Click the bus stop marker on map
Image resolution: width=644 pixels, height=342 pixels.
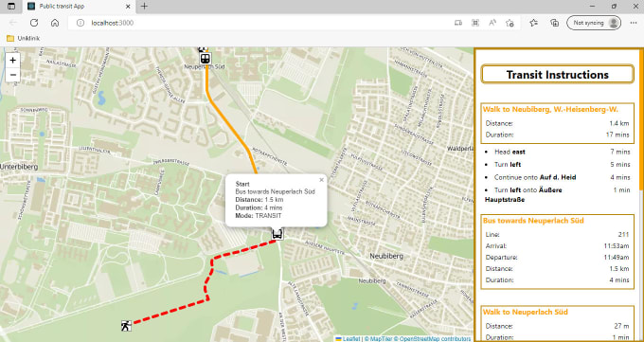[277, 234]
